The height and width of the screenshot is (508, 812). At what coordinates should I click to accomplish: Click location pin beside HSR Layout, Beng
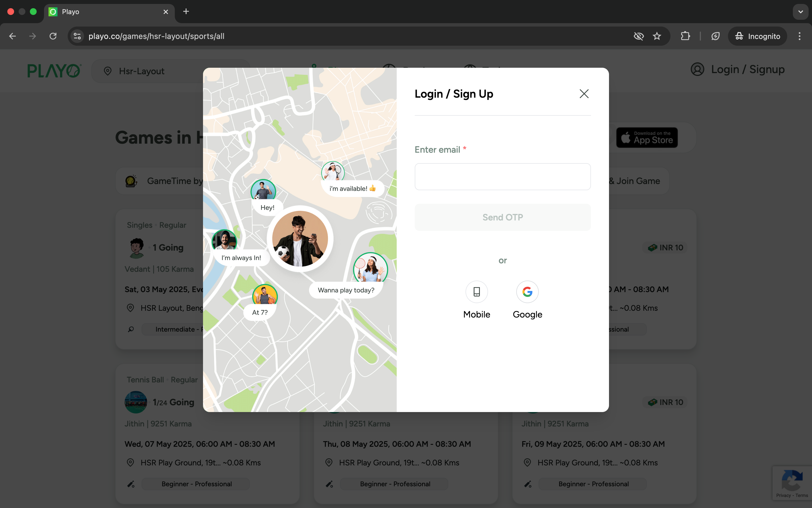click(x=131, y=308)
